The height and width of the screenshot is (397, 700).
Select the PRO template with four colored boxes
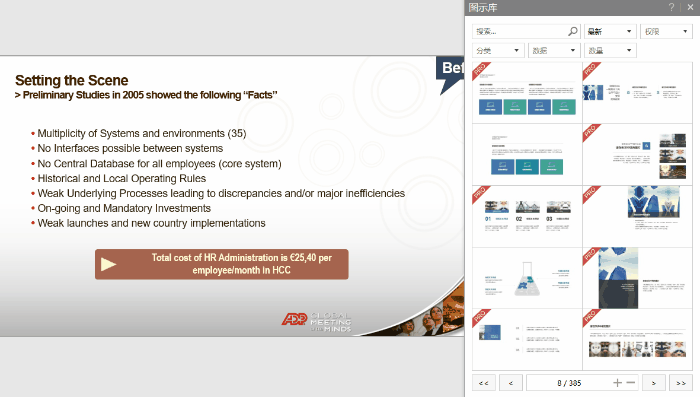coord(527,93)
